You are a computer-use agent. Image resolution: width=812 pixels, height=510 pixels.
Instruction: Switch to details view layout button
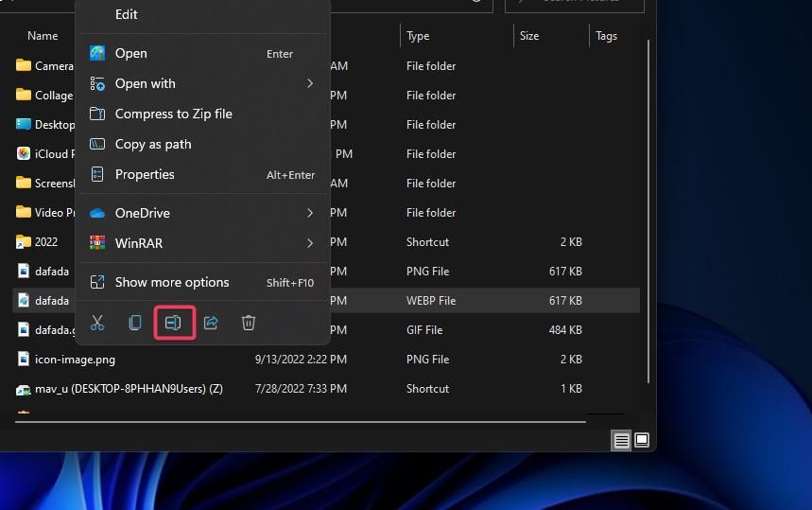coord(621,441)
